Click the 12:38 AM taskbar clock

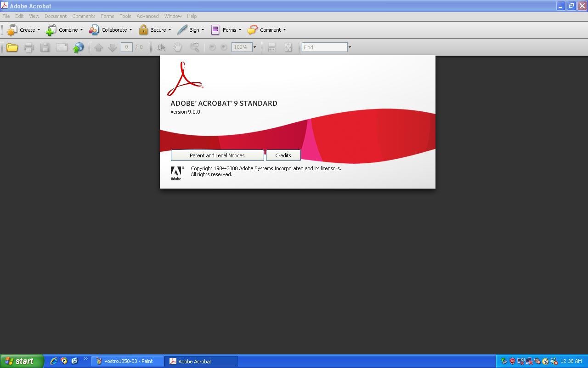[571, 361]
